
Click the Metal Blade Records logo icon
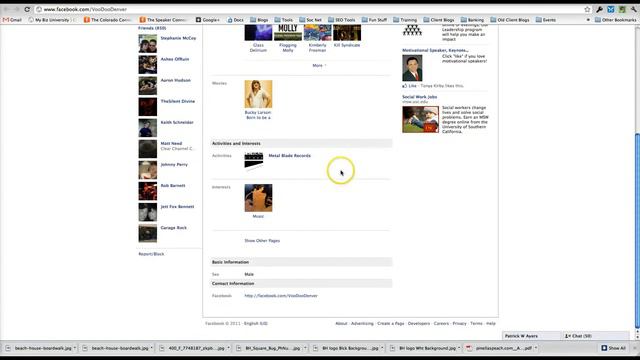[254, 161]
